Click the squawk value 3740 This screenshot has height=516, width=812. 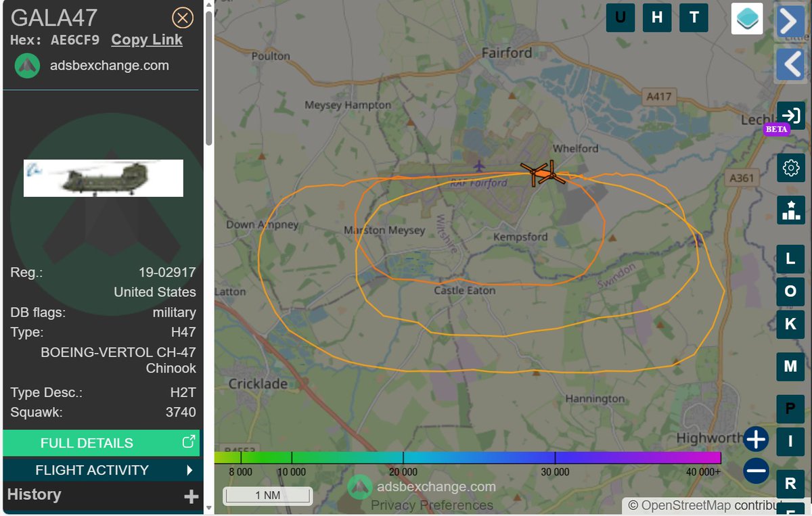point(181,412)
